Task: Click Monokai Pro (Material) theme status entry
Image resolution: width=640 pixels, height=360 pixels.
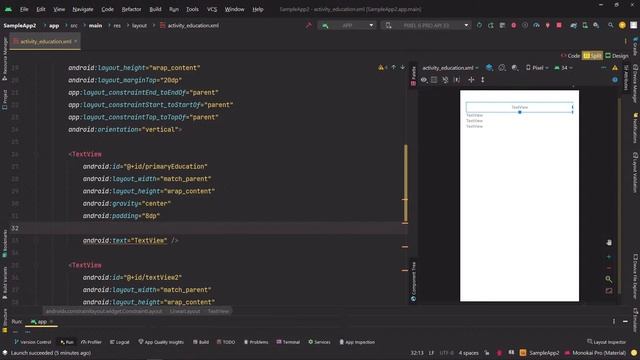Action: [x=596, y=353]
